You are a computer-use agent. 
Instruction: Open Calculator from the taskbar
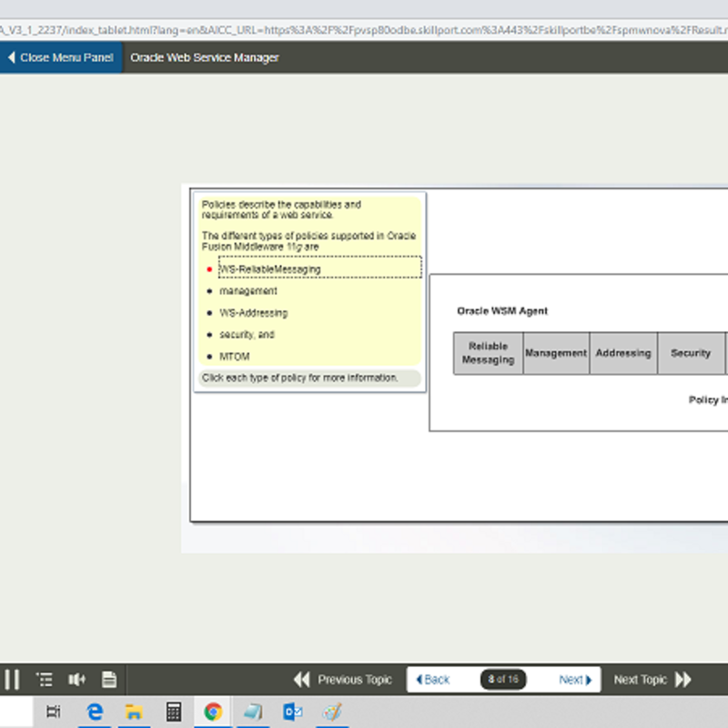[x=174, y=712]
